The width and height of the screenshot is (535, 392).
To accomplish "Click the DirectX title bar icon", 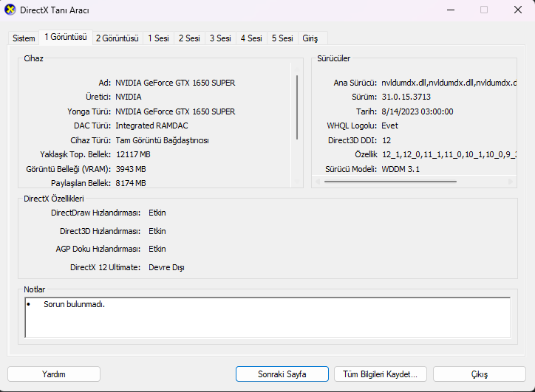I will click(10, 10).
